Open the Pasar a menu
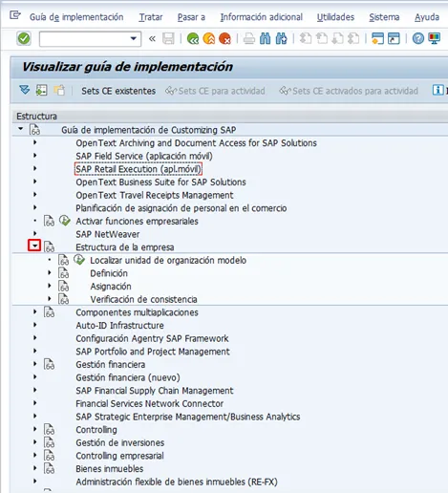Viewport: 448px width, 493px height. (x=191, y=17)
